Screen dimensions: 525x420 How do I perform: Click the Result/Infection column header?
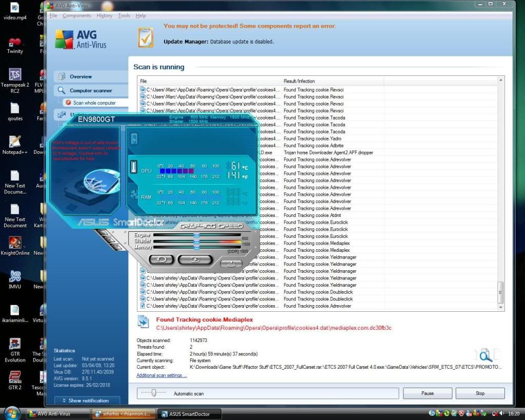pyautogui.click(x=332, y=81)
